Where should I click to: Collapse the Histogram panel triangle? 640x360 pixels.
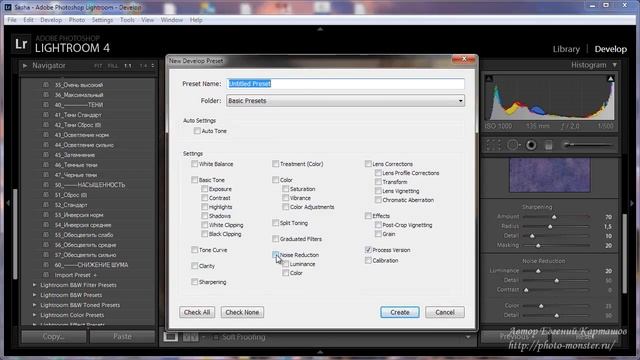point(615,65)
